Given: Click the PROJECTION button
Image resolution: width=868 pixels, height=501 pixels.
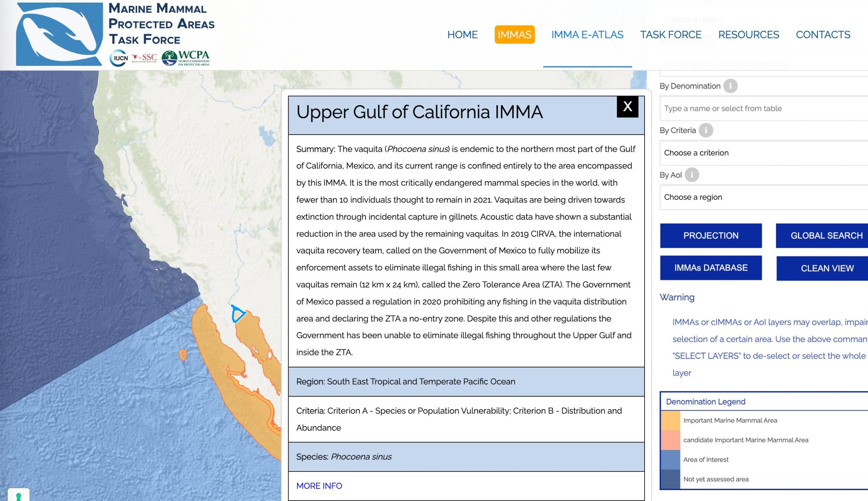Looking at the screenshot, I should (711, 236).
